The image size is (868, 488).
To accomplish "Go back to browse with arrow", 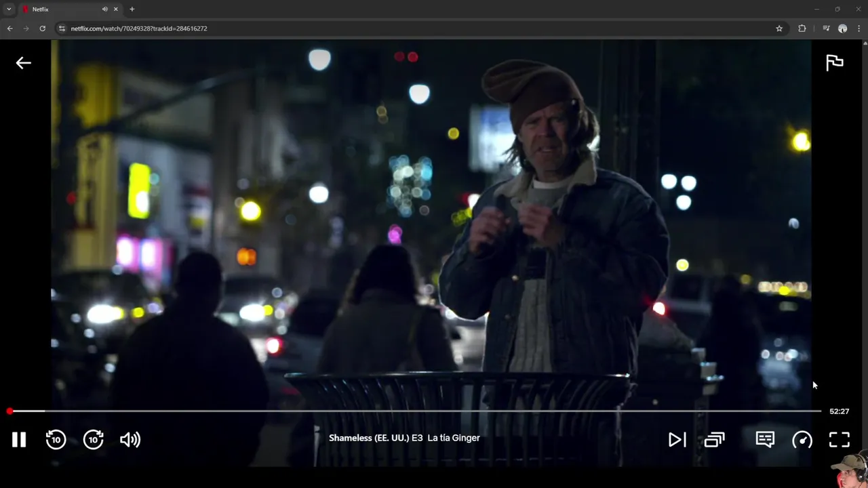I will click(24, 63).
